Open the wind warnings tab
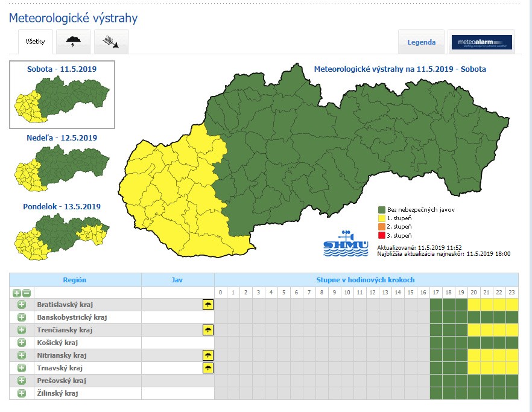532x412 pixels. [x=111, y=42]
